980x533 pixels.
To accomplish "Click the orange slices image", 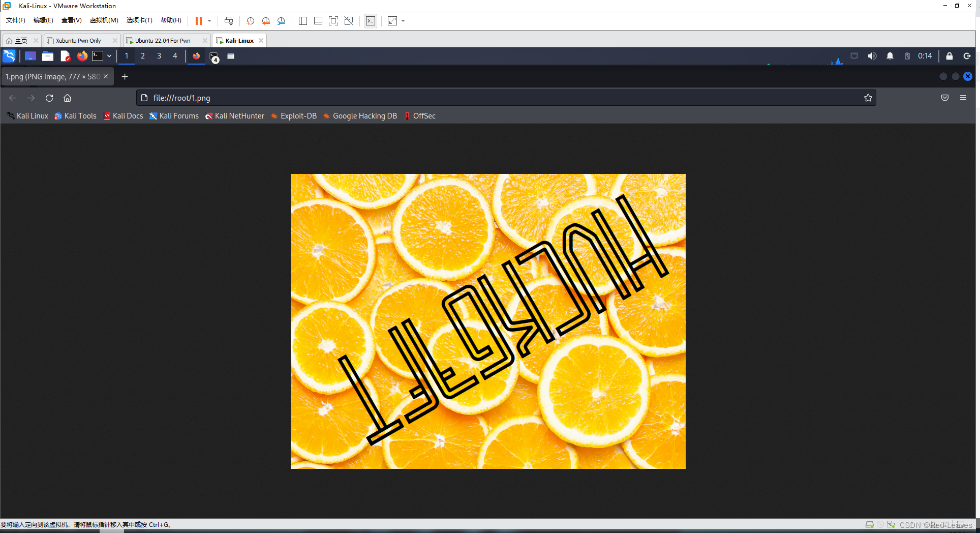I will click(488, 321).
